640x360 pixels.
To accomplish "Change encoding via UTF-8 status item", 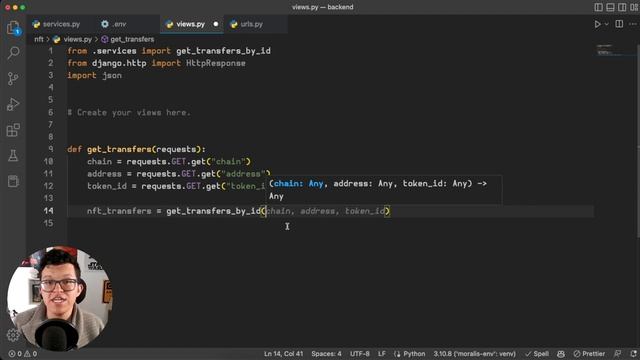I will [360, 354].
